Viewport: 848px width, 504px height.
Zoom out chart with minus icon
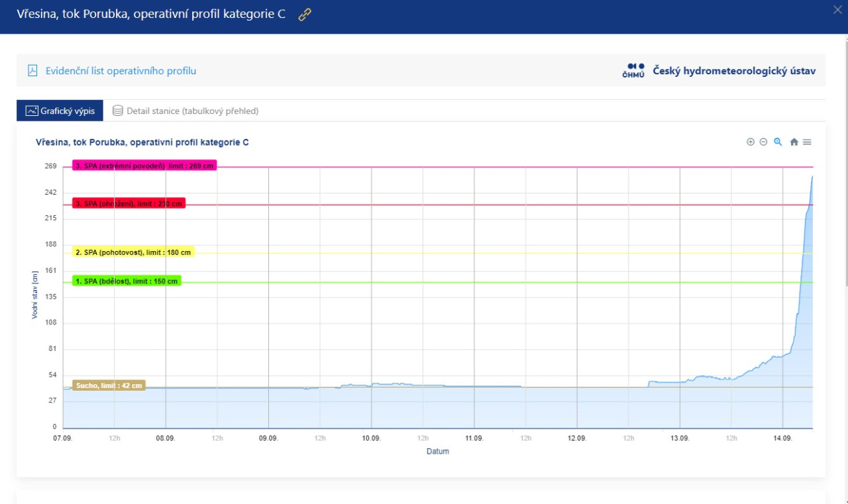click(763, 142)
